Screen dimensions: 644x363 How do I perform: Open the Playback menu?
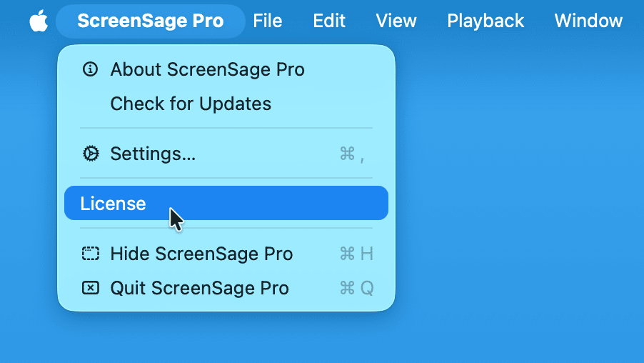click(485, 21)
